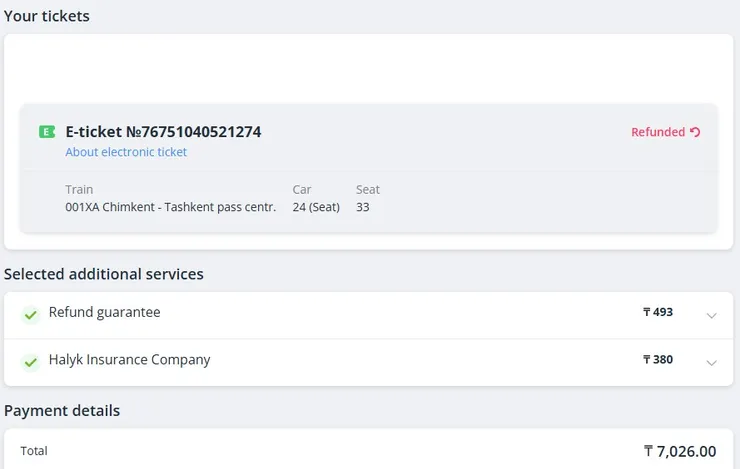Click the green checkmark beside Refund guarantee
The width and height of the screenshot is (740, 469).
[31, 314]
